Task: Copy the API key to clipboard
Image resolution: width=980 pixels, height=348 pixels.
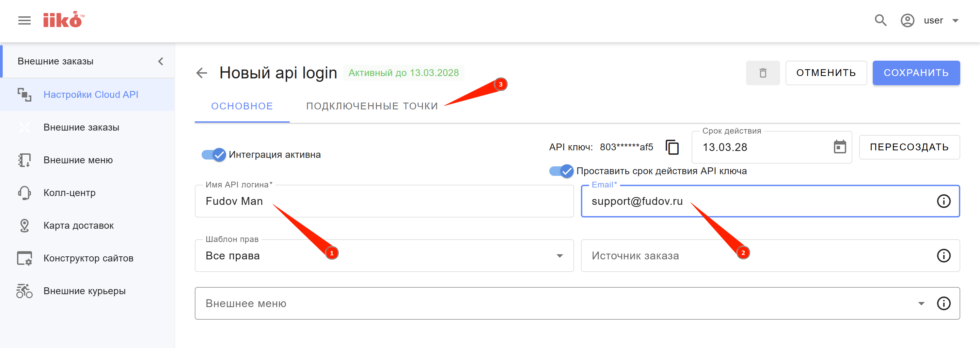Action: [x=672, y=147]
